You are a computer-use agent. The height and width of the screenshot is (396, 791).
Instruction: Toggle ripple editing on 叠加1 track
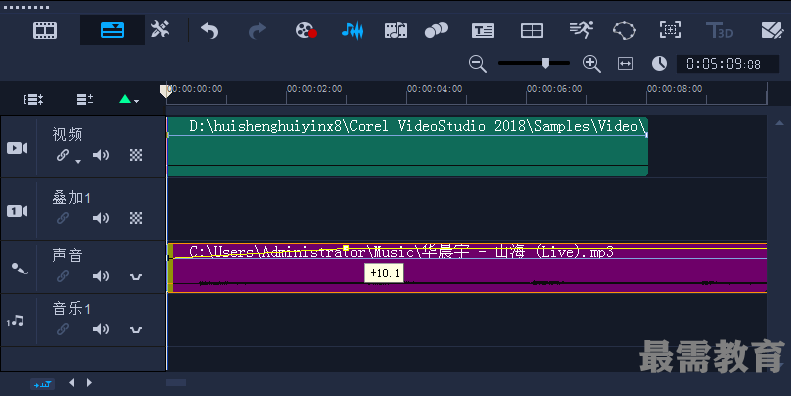(x=63, y=218)
